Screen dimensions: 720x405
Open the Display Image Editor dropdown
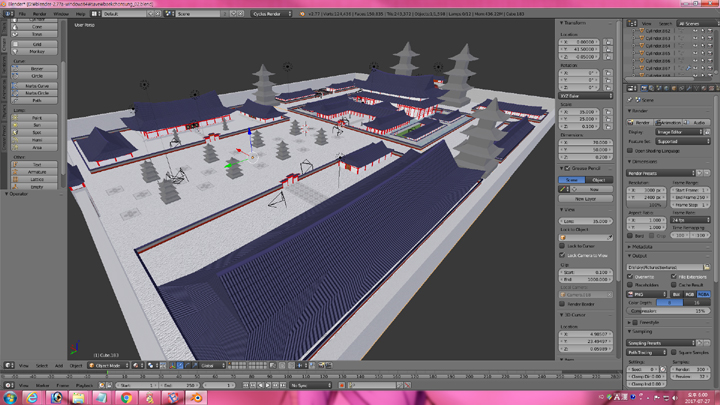pos(679,132)
